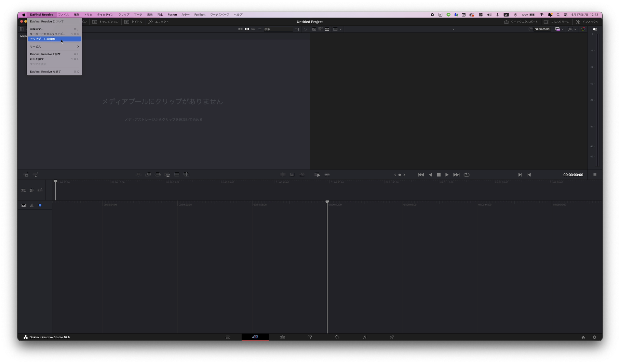The image size is (620, 364).
Task: Click inside the 検索 search field
Action: click(279, 29)
